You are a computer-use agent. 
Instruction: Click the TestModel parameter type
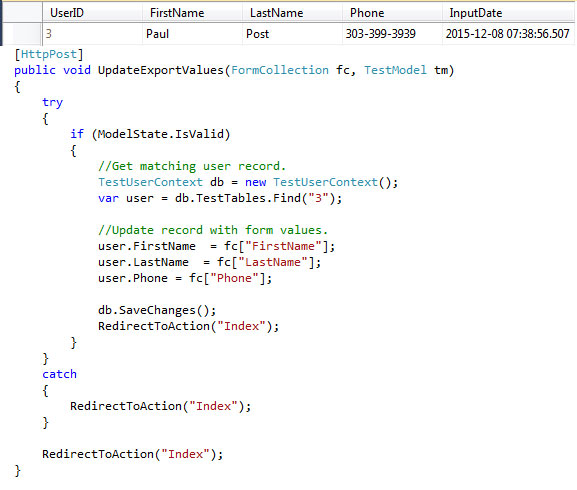tap(395, 70)
